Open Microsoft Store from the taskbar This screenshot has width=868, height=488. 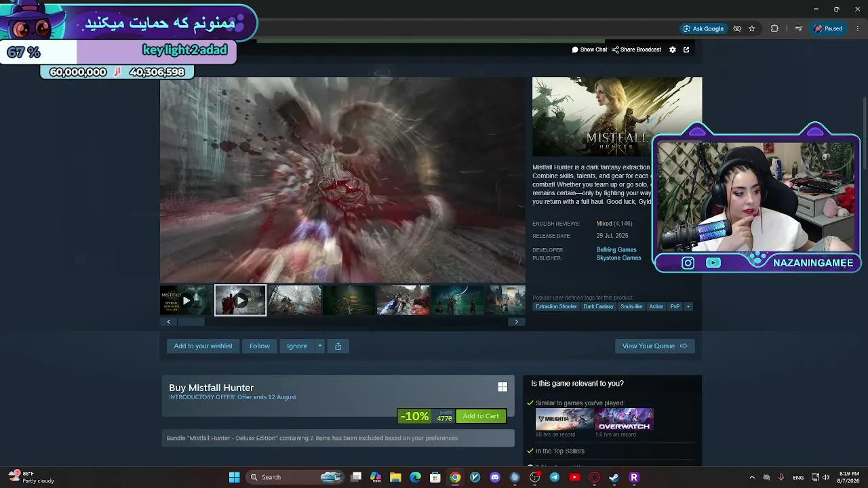(x=435, y=477)
